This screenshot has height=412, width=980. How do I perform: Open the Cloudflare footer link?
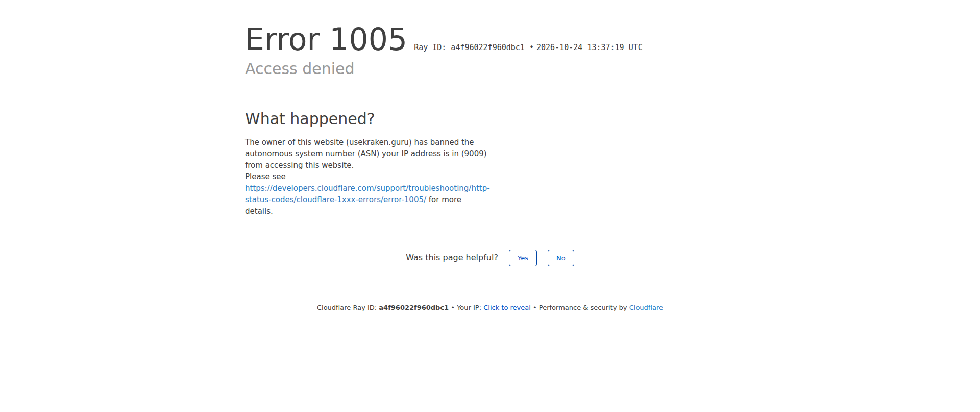(x=646, y=308)
